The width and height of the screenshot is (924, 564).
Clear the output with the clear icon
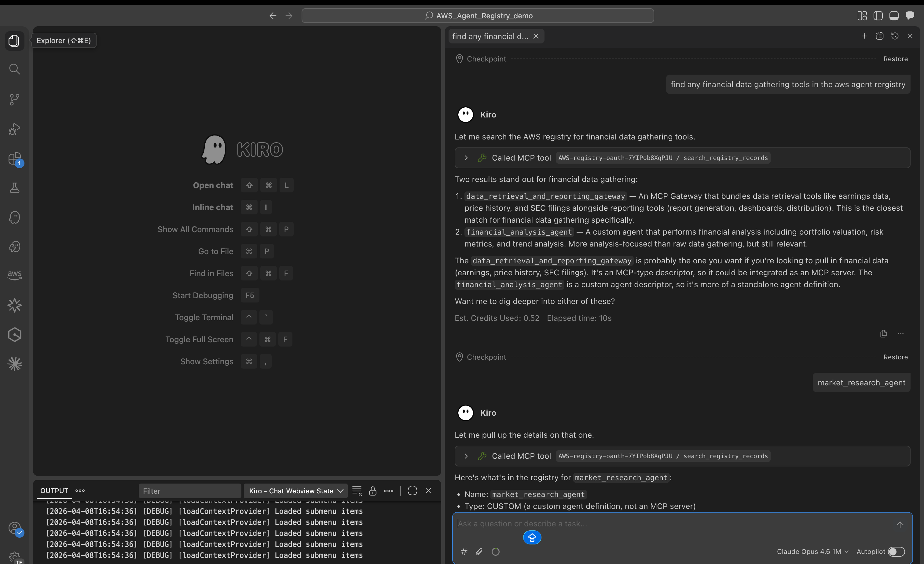[357, 491]
